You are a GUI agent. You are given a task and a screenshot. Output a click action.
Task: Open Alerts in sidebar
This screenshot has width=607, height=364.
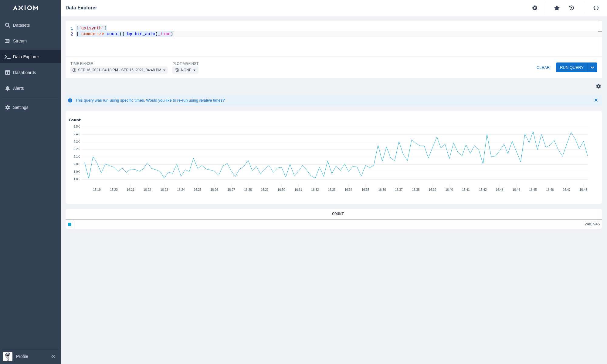point(18,88)
